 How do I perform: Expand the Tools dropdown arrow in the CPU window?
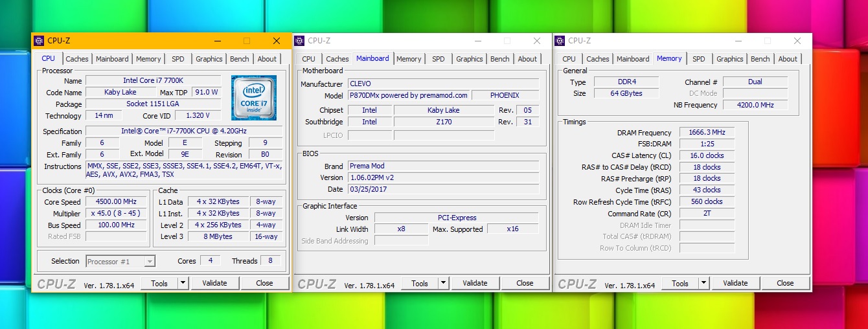point(183,283)
